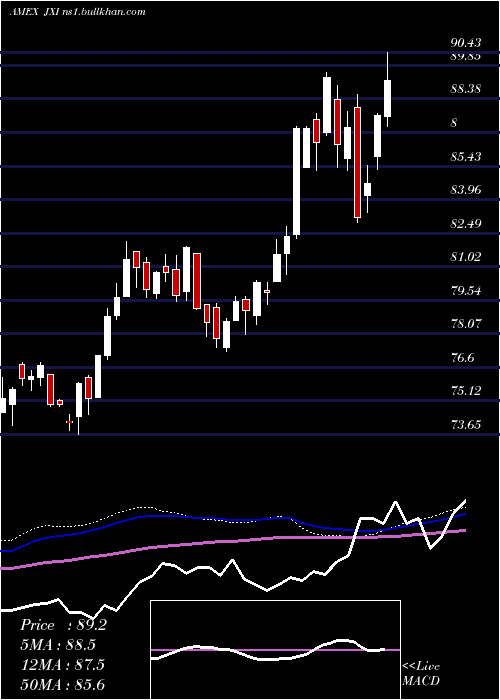Viewport: 500px width, 700px height.
Task: Click the 90.43 price label
Action: [466, 43]
